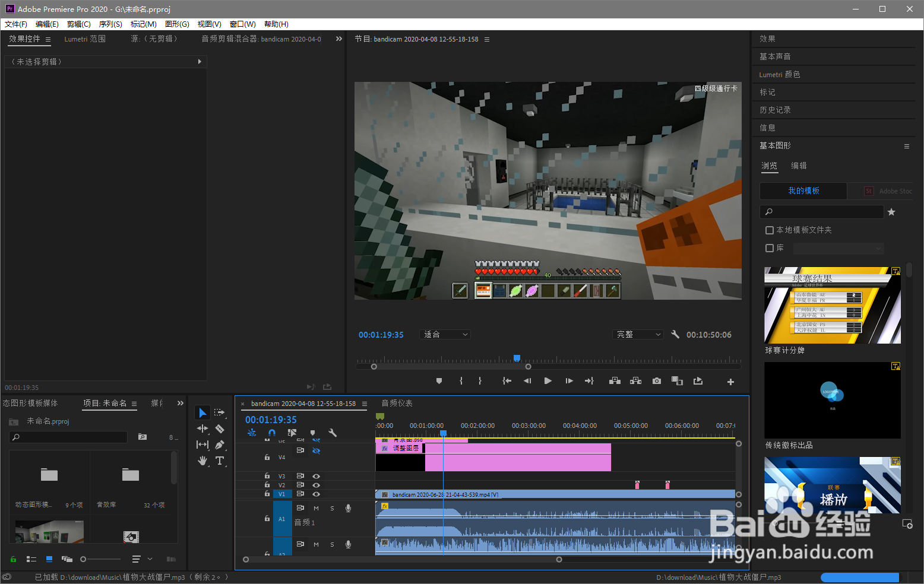Click timeline Add Marker icon
The image size is (924, 584).
click(x=312, y=433)
